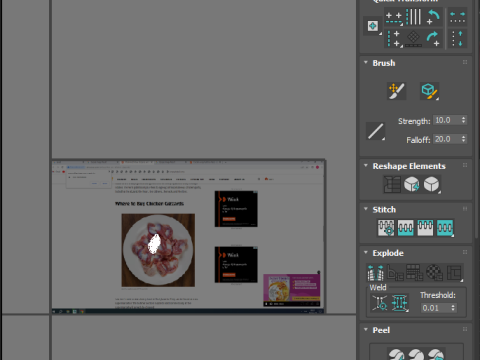Click the pink video ad thumbnail
The image size is (480, 360).
click(x=292, y=290)
